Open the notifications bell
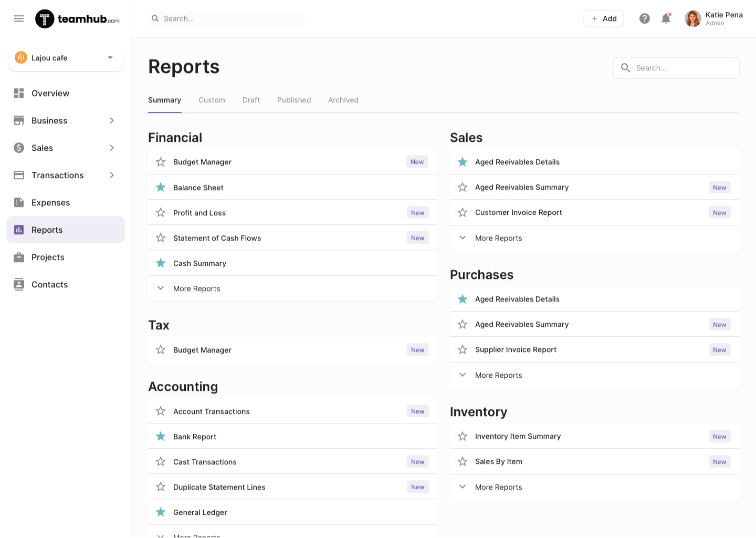Viewport: 756px width, 538px height. [x=666, y=18]
